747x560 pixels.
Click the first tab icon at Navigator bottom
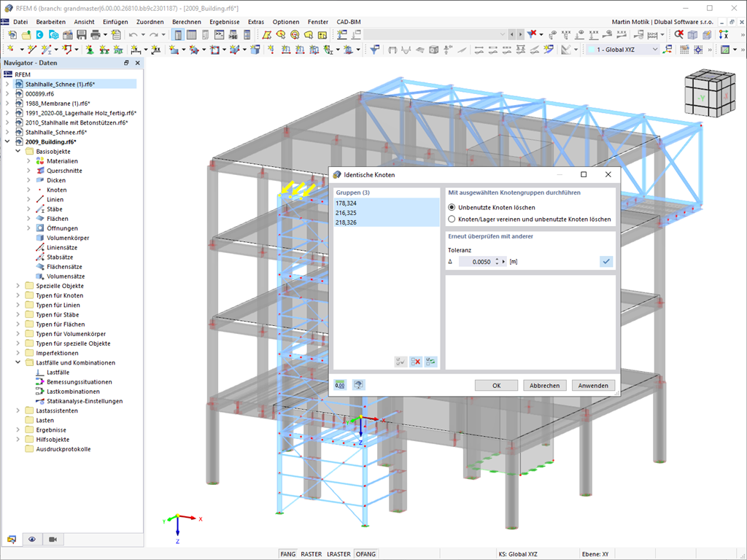(x=12, y=539)
